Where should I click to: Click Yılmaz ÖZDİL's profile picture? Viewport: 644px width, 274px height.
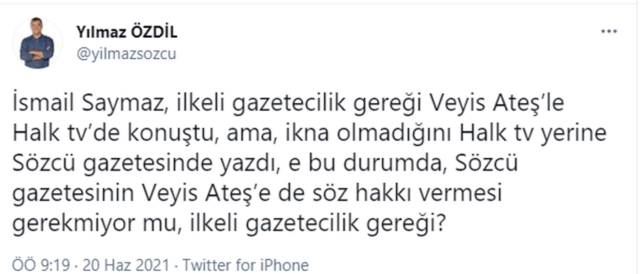tap(37, 43)
